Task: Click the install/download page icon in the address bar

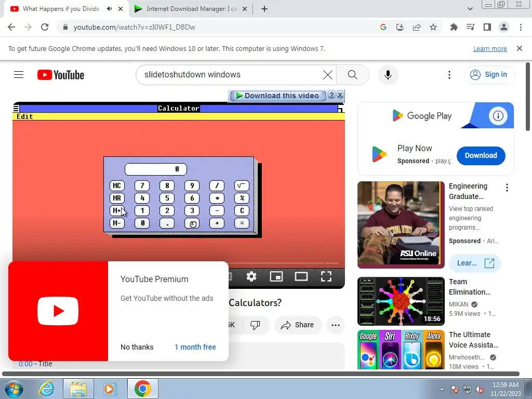Action: [x=400, y=27]
